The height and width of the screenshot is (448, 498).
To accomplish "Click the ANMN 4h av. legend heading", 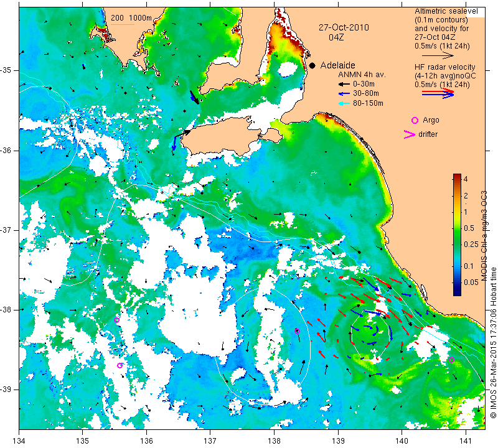I will click(362, 75).
